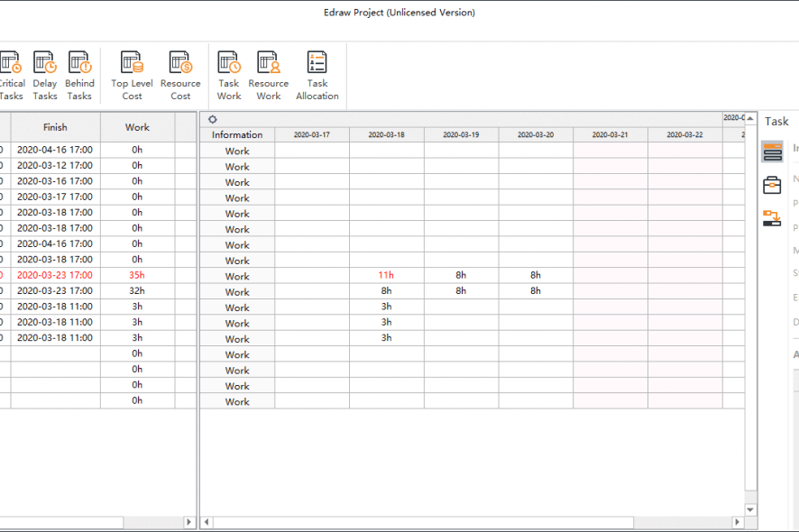799x532 pixels.
Task: Click right arrow of task table scrollbar
Action: pyautogui.click(x=189, y=522)
